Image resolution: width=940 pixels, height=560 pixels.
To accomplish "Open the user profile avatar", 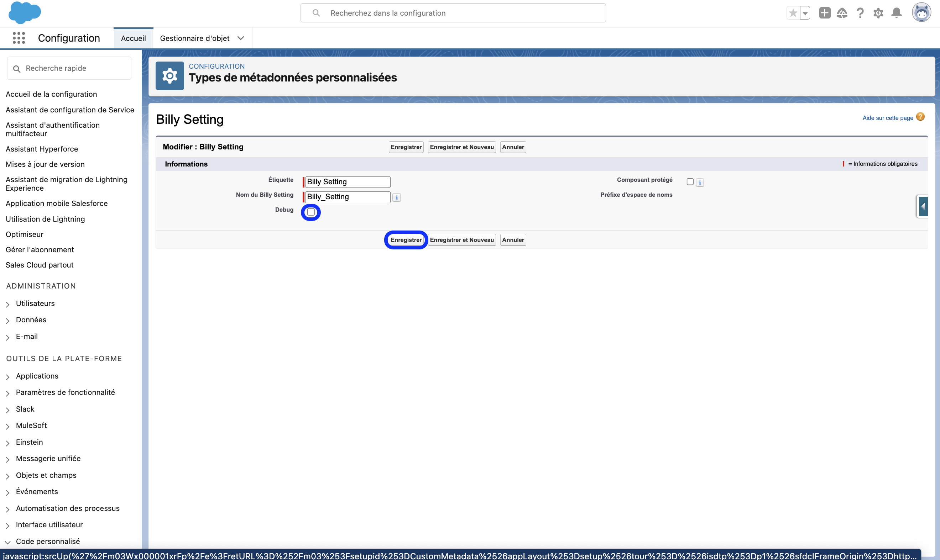I will pyautogui.click(x=921, y=13).
